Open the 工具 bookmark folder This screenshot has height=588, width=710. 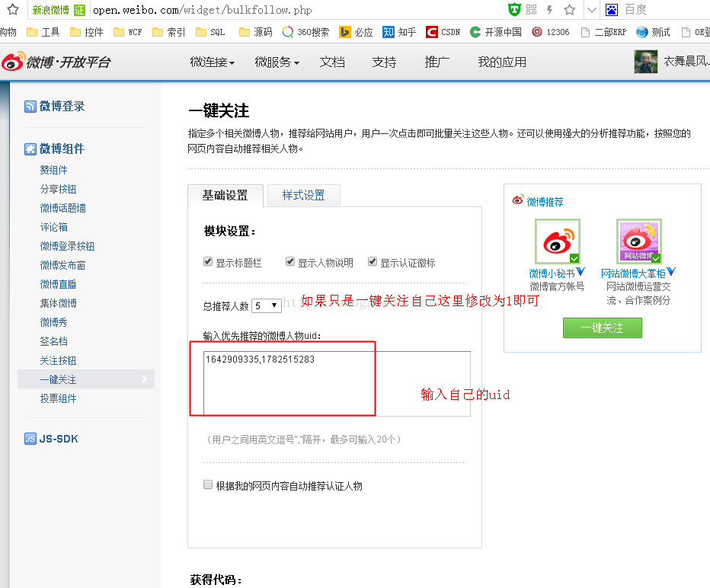coord(43,32)
